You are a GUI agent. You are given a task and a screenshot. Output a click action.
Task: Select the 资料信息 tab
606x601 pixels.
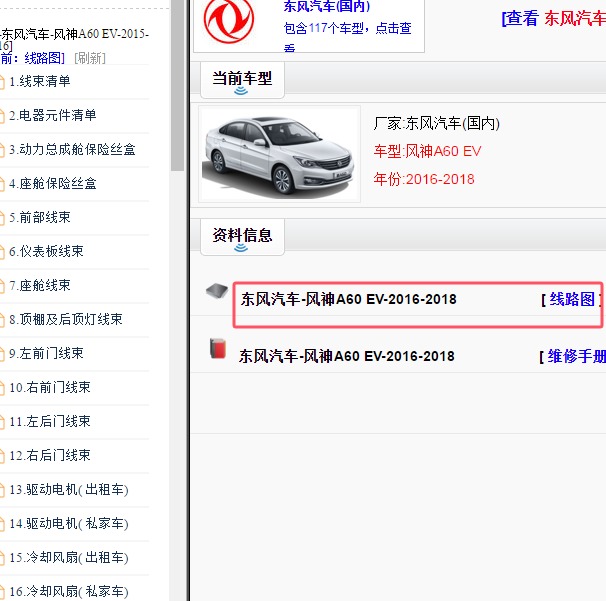pos(242,237)
